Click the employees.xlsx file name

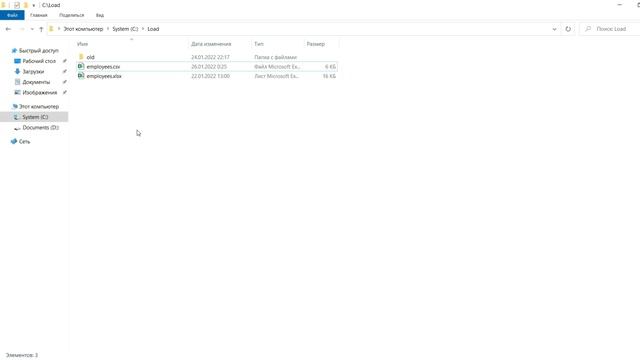(x=104, y=76)
